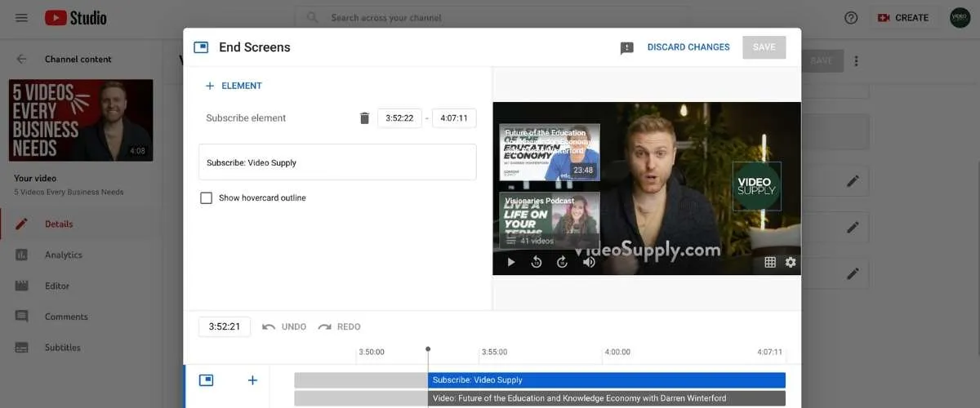Click the Details pencil icon
Screen dimensions: 980x408
coord(22,224)
